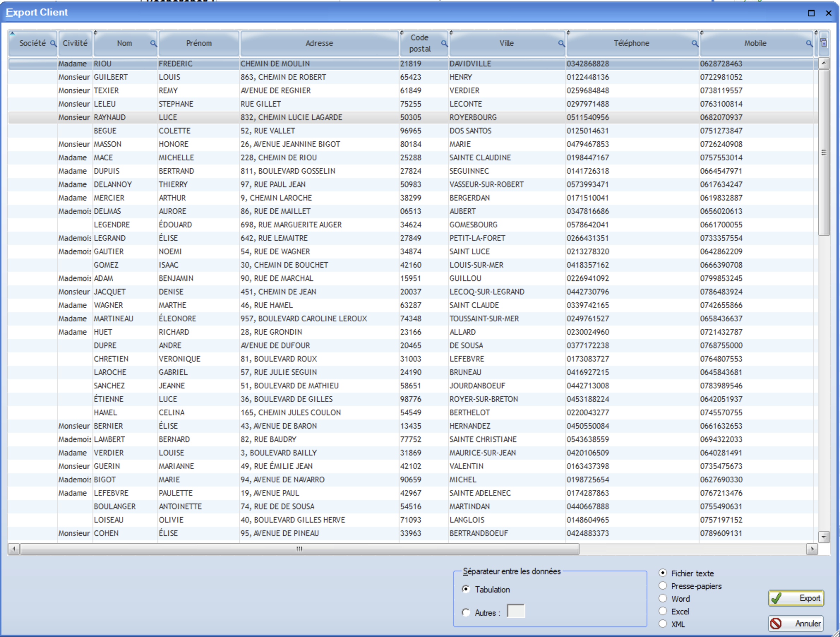The height and width of the screenshot is (637, 840).
Task: Click the search magnifier in Société column
Action: pyautogui.click(x=53, y=43)
